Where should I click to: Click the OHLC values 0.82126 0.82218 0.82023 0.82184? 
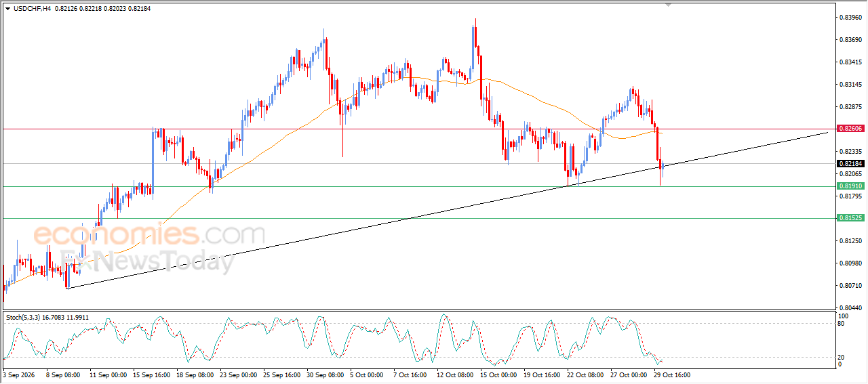pos(102,8)
